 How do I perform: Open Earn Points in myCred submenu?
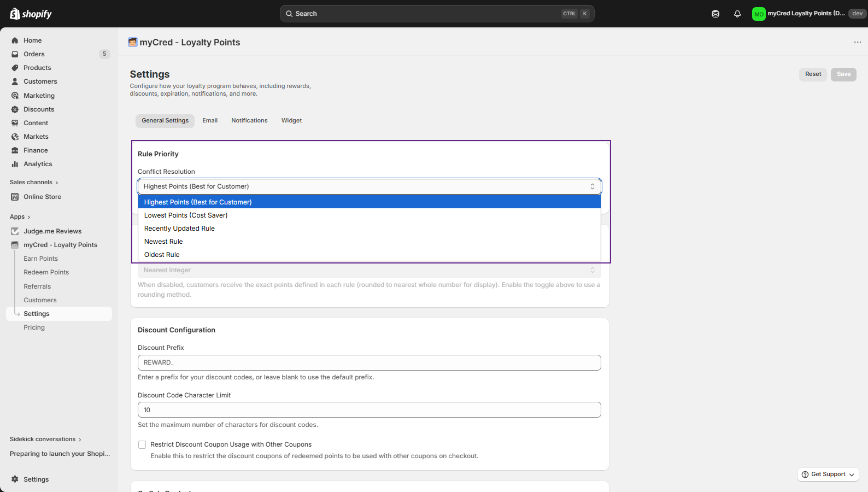[x=40, y=259]
